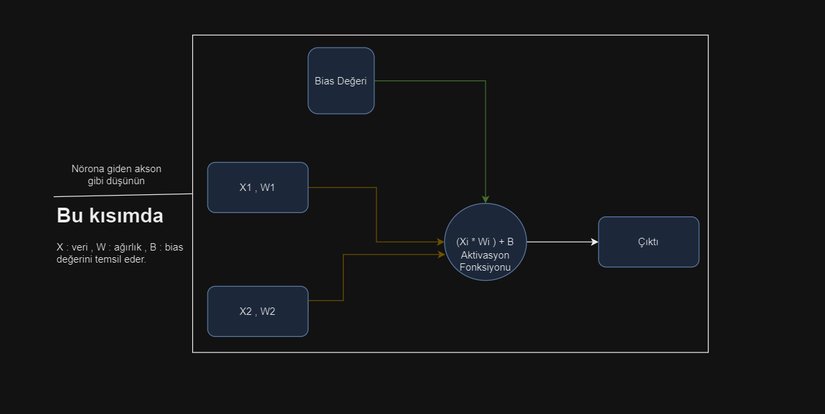
Task: Click the (Xi * Wi) + B formula text
Action: point(484,242)
